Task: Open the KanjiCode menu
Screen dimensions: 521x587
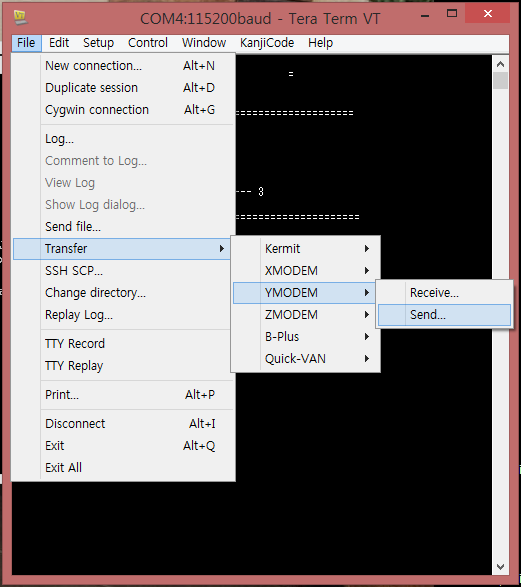Action: pyautogui.click(x=267, y=43)
